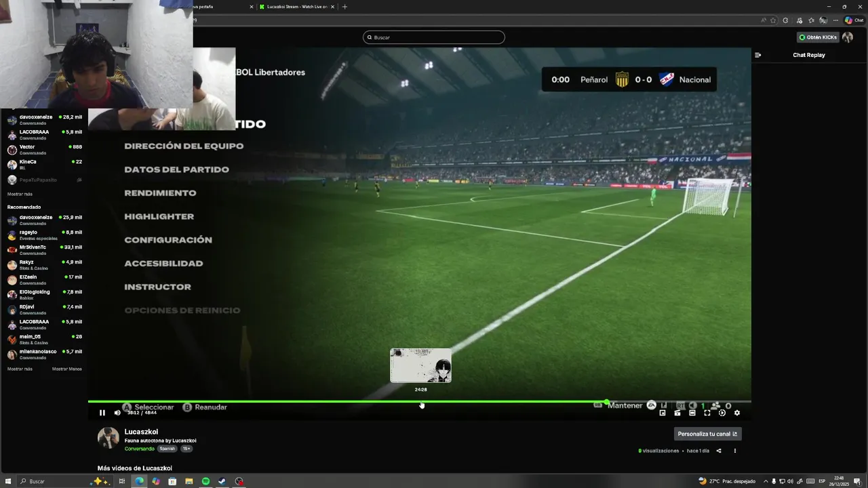Select Dirección del equipo in game menu
The height and width of the screenshot is (488, 868).
coord(184,146)
